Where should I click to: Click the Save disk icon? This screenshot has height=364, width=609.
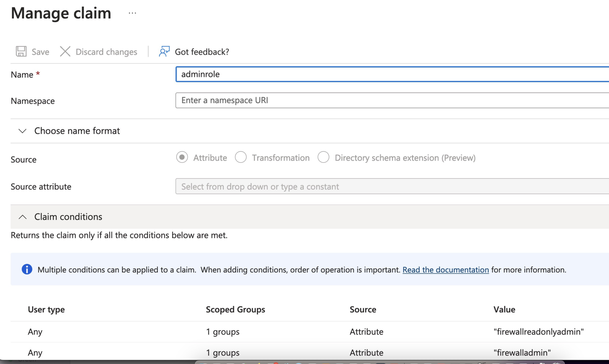[x=21, y=51]
